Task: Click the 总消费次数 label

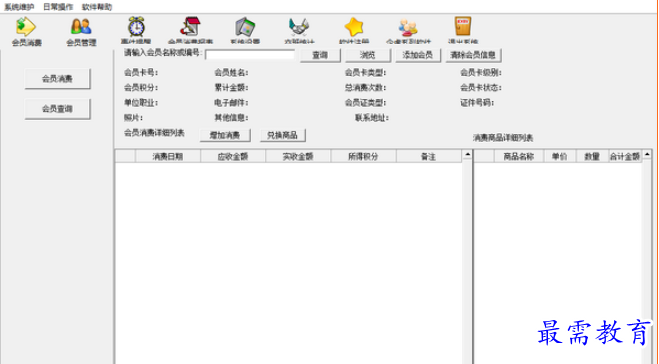Action: (365, 88)
